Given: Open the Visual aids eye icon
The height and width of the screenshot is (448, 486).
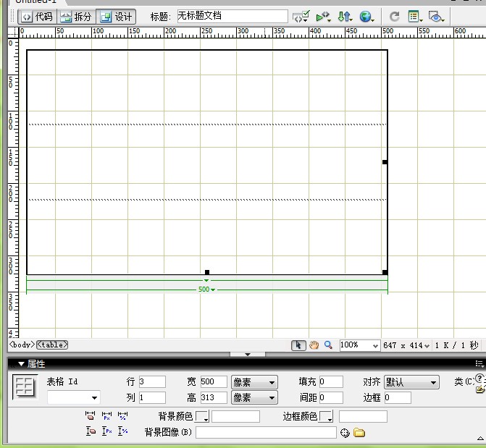Looking at the screenshot, I should [x=437, y=17].
